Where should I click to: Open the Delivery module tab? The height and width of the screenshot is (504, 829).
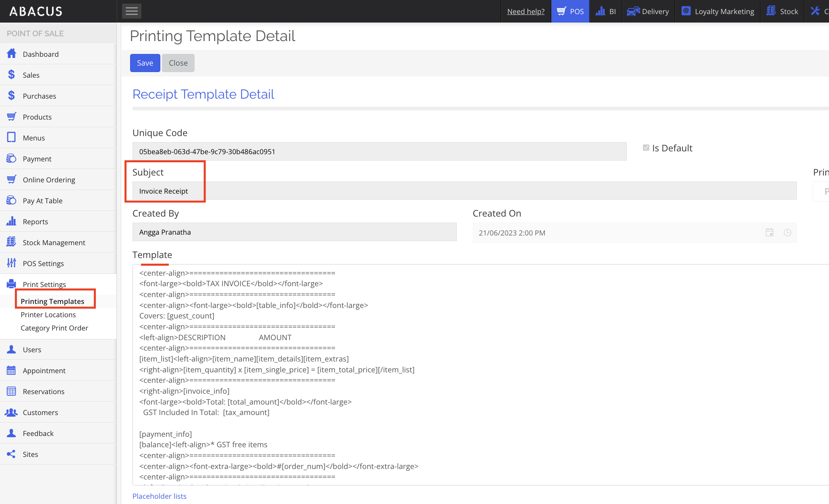pyautogui.click(x=648, y=11)
